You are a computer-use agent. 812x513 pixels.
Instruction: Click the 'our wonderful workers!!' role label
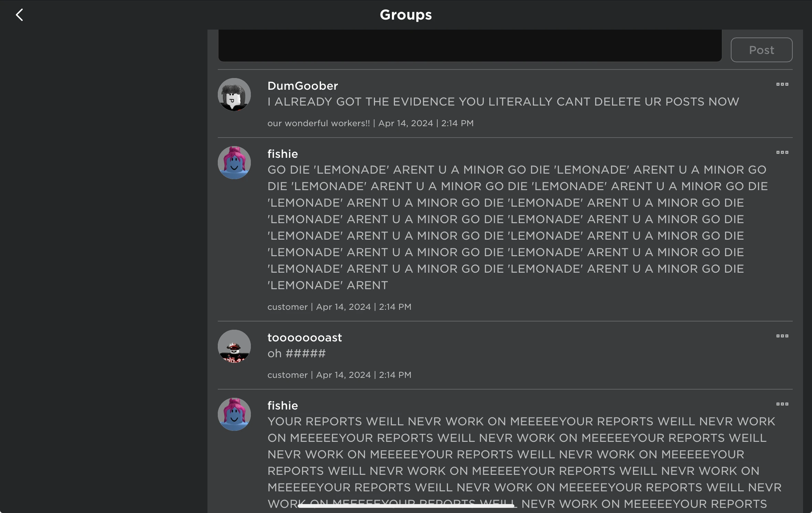click(318, 123)
